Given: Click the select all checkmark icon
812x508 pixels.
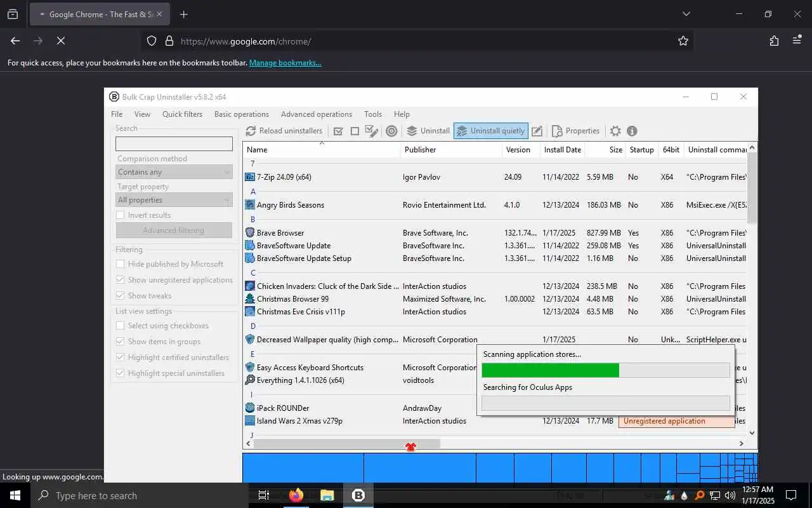Looking at the screenshot, I should (338, 131).
